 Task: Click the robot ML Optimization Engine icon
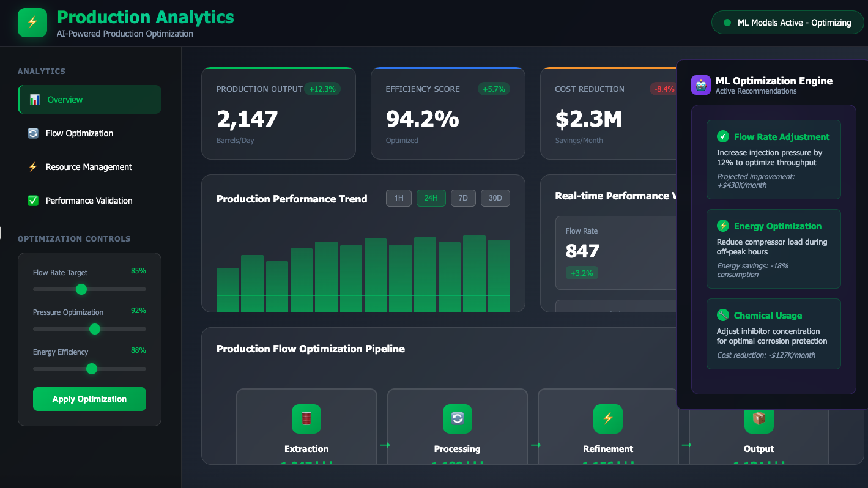[700, 85]
